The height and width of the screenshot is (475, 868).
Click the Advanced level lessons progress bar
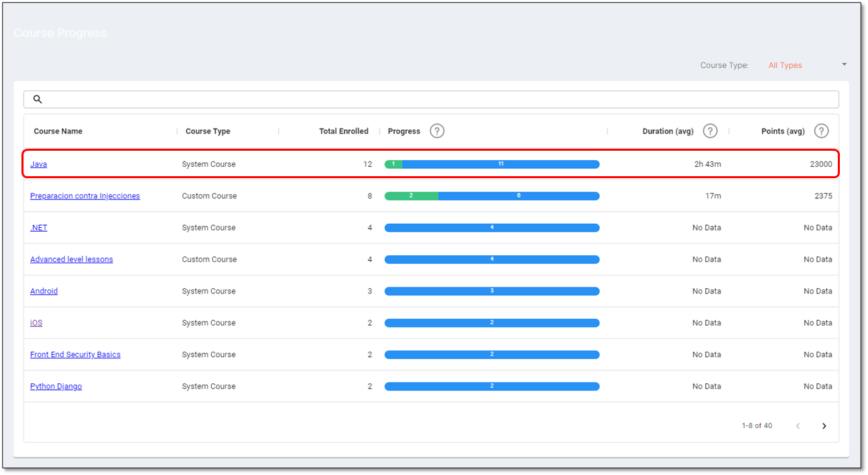tap(492, 259)
